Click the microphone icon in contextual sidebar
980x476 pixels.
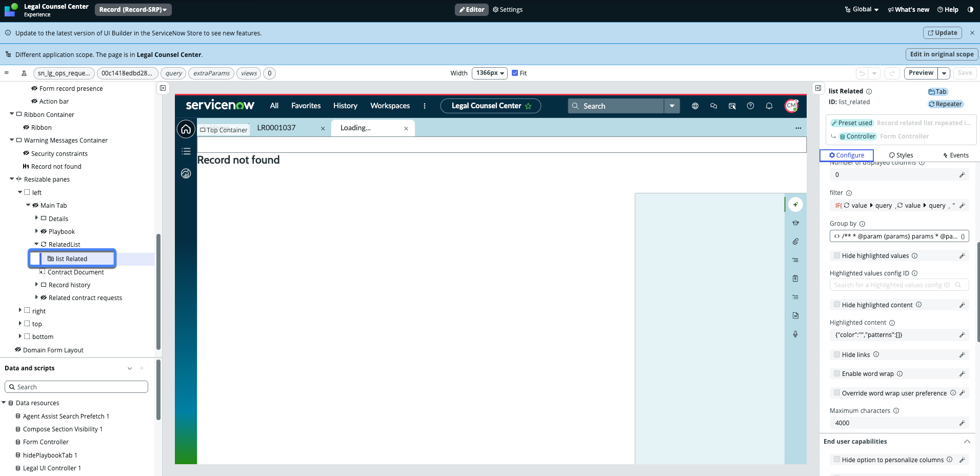pos(795,334)
